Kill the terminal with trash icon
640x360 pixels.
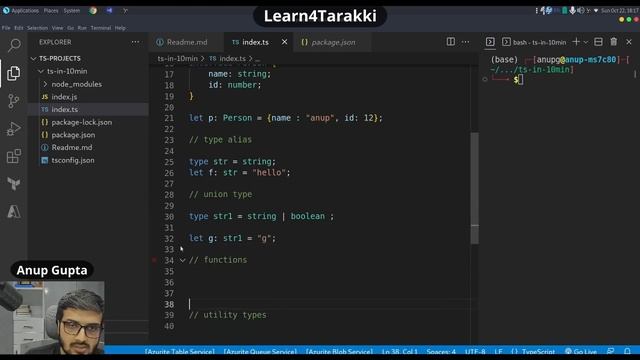(613, 42)
